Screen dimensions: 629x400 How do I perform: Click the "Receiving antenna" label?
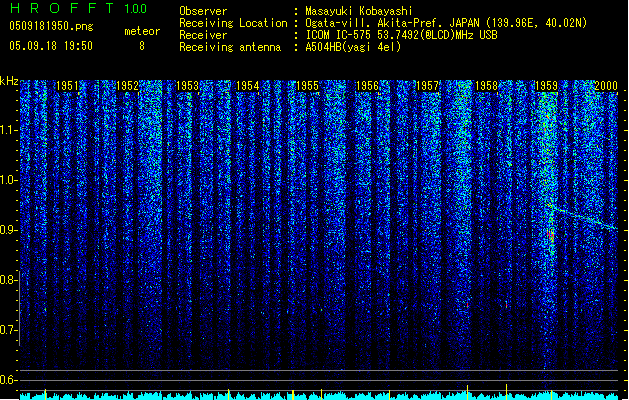coord(230,47)
